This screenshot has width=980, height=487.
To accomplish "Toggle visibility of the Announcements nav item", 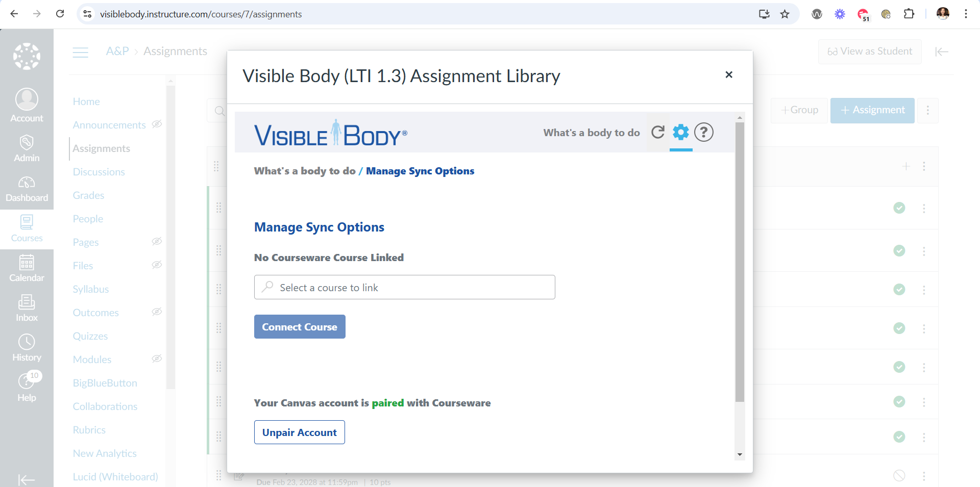I will [x=157, y=124].
